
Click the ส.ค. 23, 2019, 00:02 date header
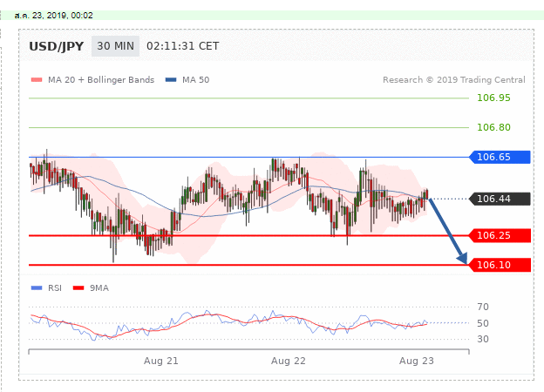(54, 16)
